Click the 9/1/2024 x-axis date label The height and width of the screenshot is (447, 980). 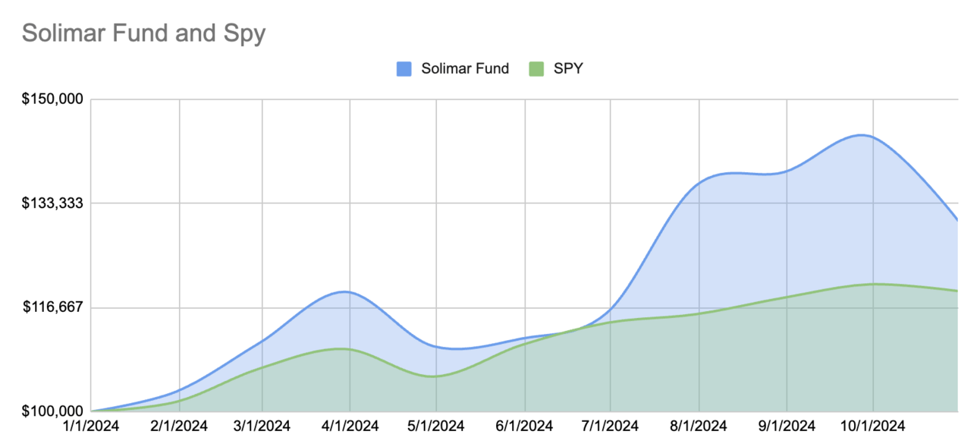pos(787,427)
